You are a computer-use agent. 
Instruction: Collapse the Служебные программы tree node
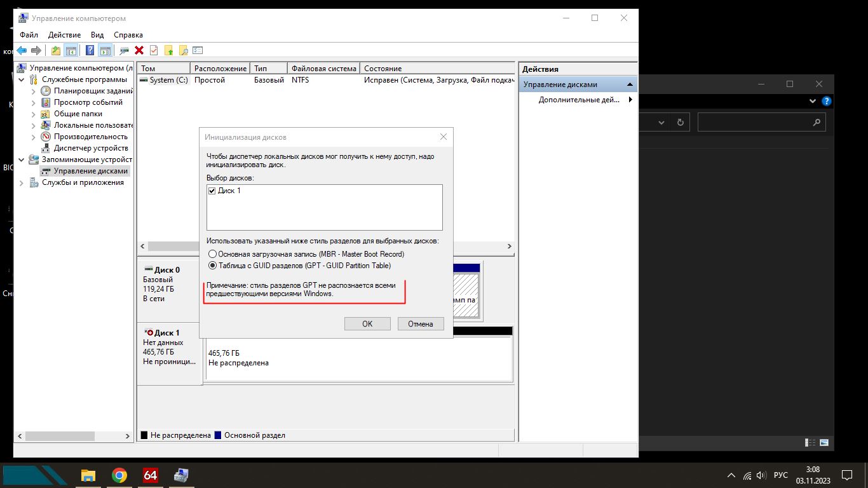tap(22, 79)
